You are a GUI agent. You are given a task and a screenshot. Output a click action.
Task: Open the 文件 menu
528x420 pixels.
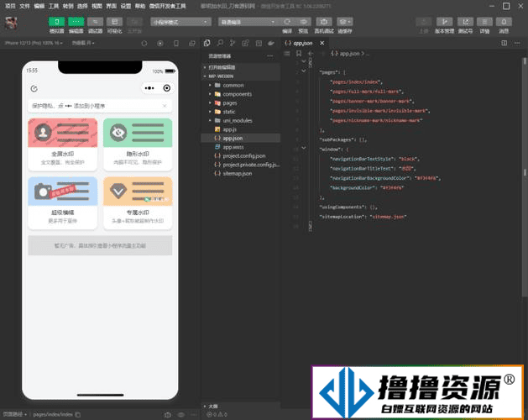[x=24, y=6]
